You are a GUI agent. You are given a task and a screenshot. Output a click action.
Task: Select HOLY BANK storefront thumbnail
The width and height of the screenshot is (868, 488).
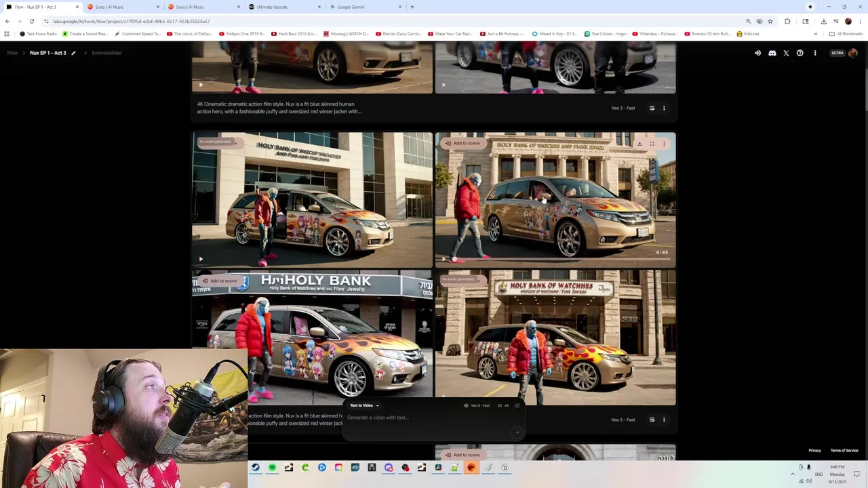311,338
